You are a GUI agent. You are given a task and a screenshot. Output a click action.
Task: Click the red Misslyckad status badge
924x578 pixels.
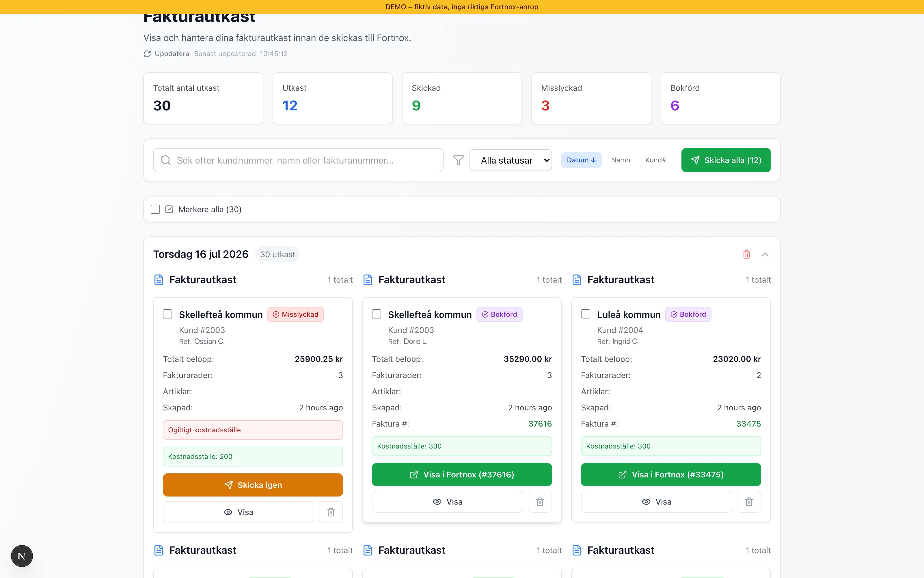(x=295, y=314)
